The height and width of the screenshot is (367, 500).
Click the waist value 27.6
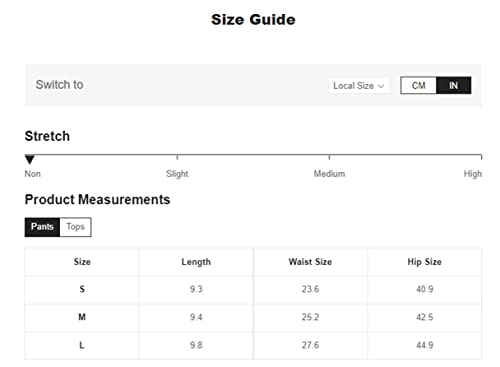tap(310, 345)
